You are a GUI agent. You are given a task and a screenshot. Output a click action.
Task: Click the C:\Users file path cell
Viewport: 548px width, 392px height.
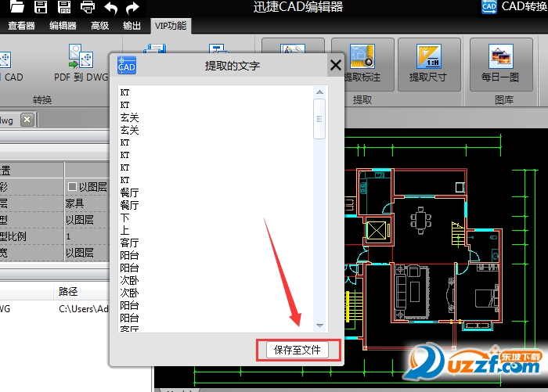pyautogui.click(x=84, y=309)
